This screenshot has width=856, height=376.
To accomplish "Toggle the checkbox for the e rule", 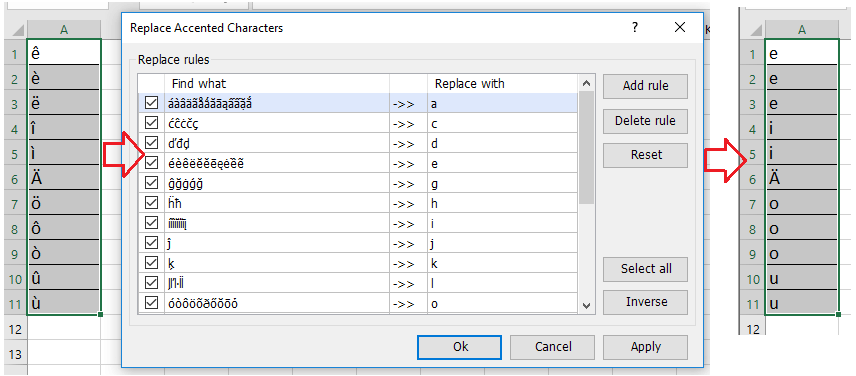I will point(152,163).
